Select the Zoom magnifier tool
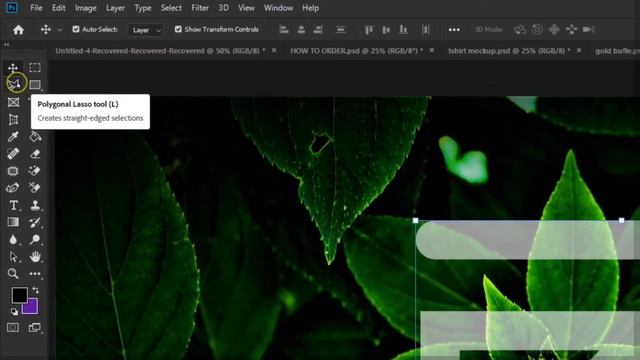Viewport: 640px width, 360px height. tap(13, 273)
